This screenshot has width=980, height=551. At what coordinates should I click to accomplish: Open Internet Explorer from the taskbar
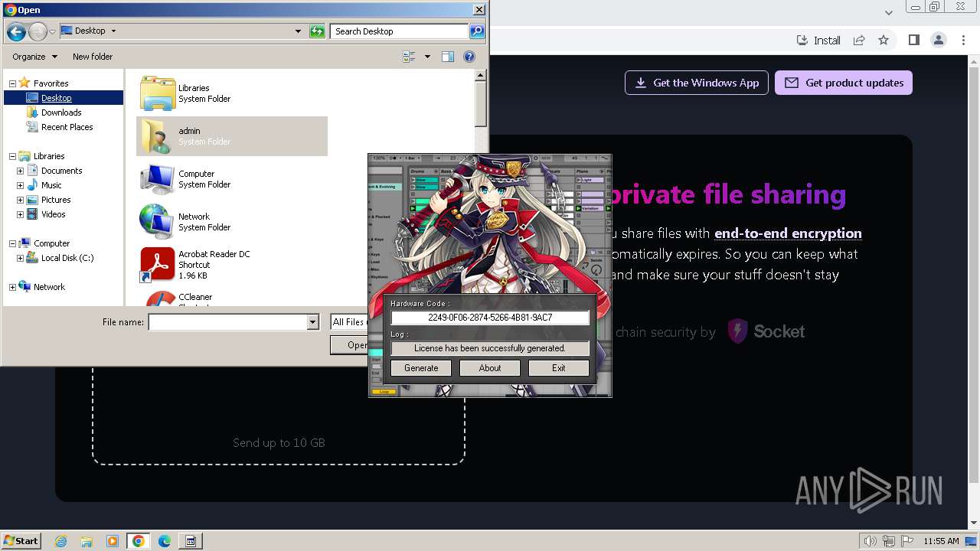pyautogui.click(x=61, y=541)
